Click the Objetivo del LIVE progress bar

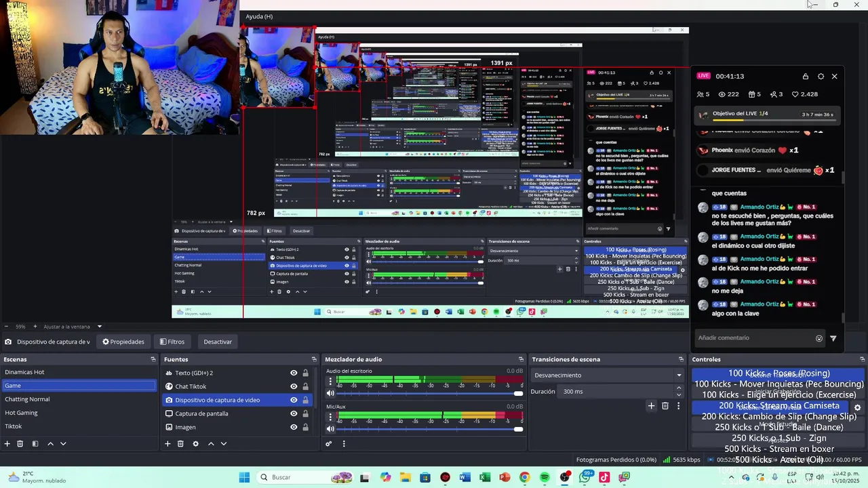pos(775,121)
